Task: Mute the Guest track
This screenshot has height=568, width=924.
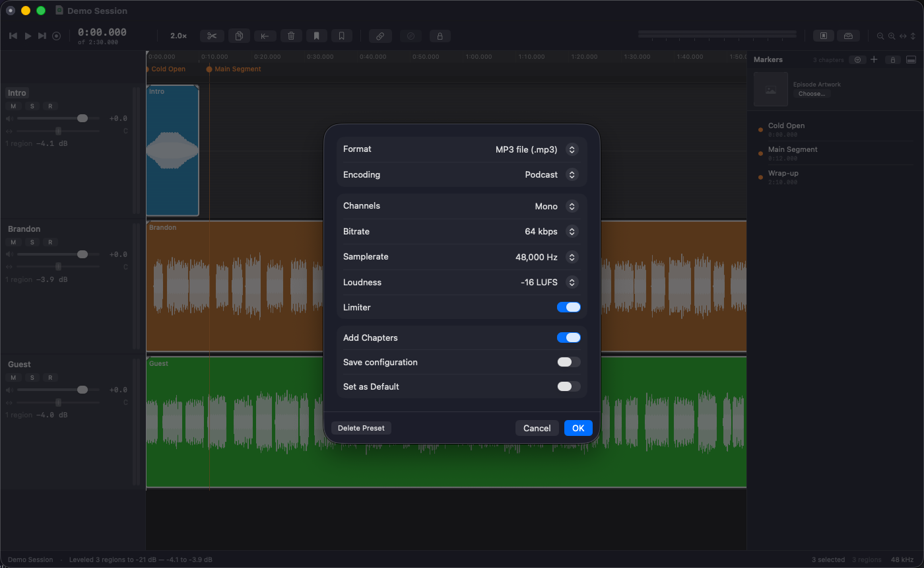Action: click(x=13, y=378)
